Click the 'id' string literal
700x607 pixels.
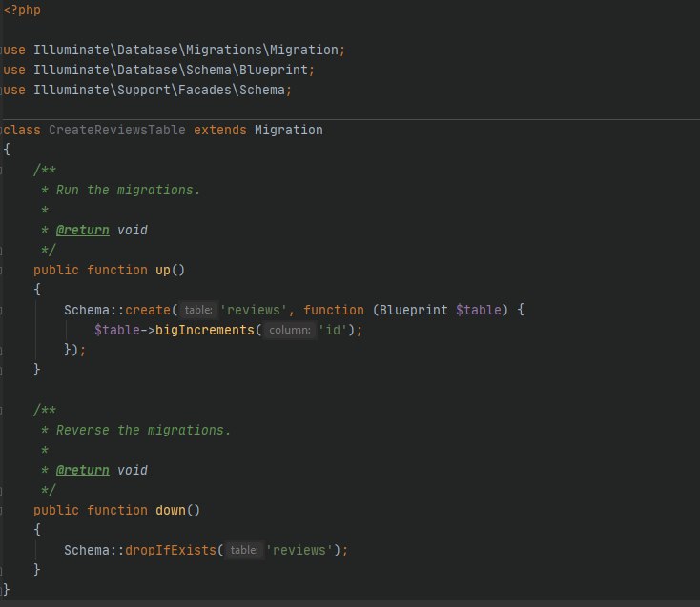333,330
